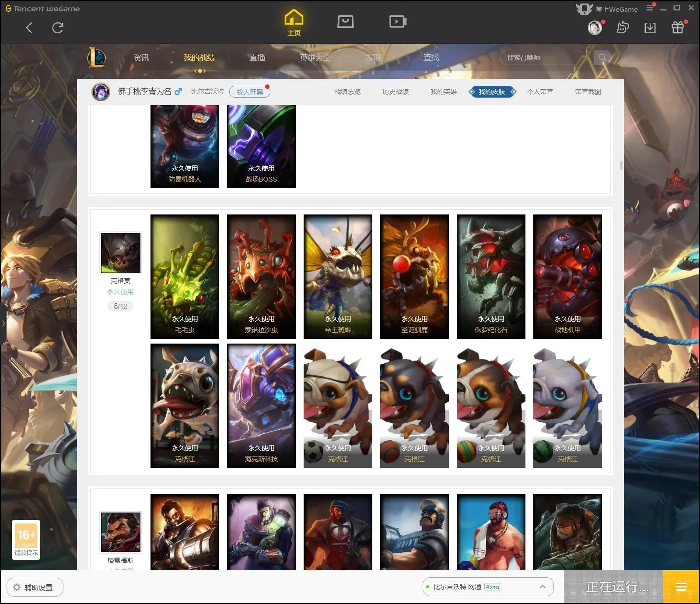Switch to 战绩总览 sub-tab
This screenshot has width=700, height=604.
(347, 92)
